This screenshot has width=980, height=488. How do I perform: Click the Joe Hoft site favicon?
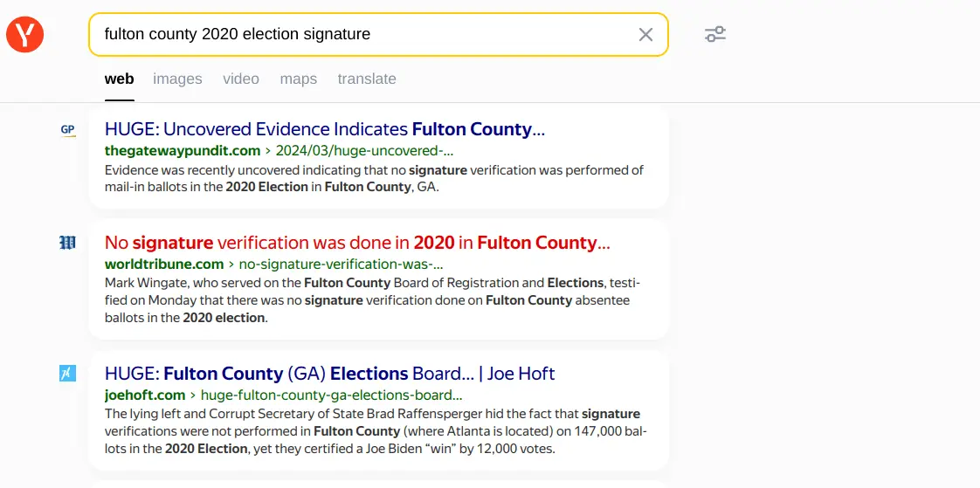[x=68, y=374]
